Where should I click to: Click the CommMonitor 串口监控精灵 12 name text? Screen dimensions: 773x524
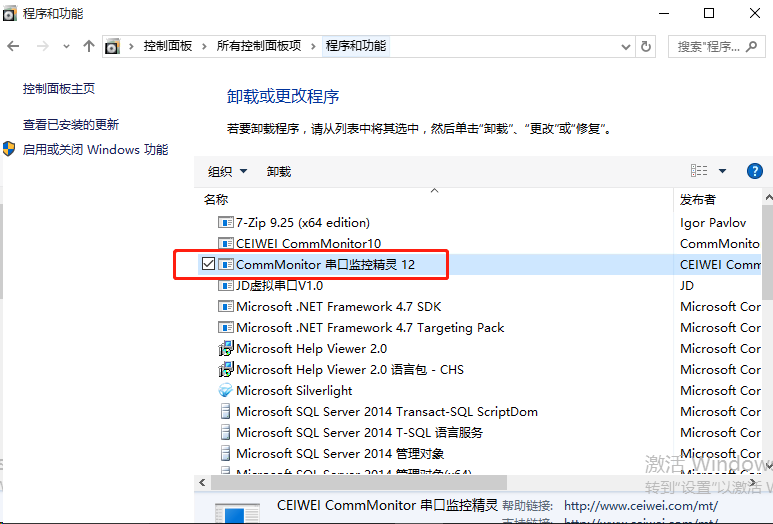click(325, 265)
